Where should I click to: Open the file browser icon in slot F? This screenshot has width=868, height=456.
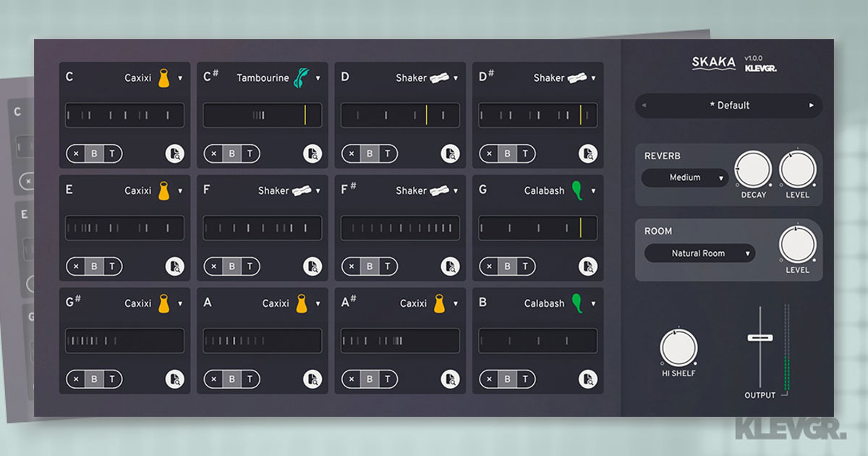[312, 266]
